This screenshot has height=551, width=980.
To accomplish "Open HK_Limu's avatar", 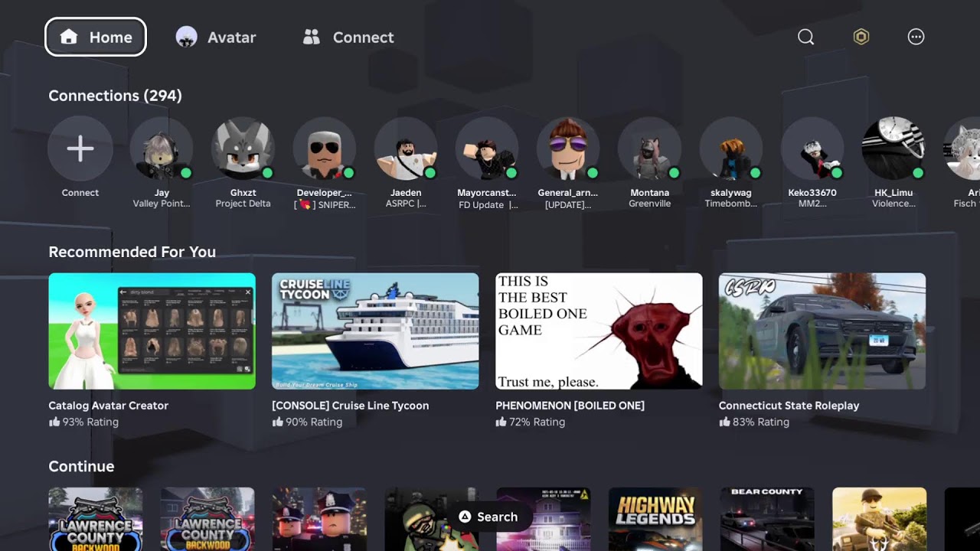I will 894,148.
